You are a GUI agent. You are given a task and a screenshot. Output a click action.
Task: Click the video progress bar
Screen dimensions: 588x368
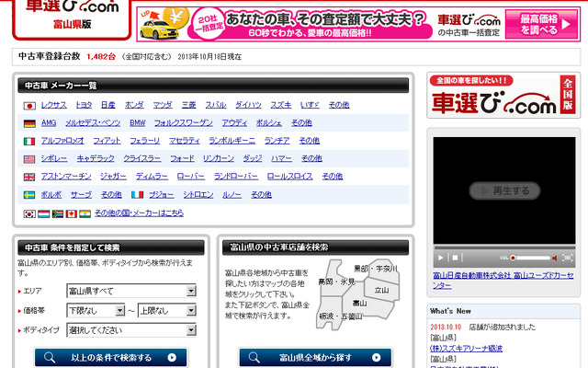pyautogui.click(x=504, y=247)
